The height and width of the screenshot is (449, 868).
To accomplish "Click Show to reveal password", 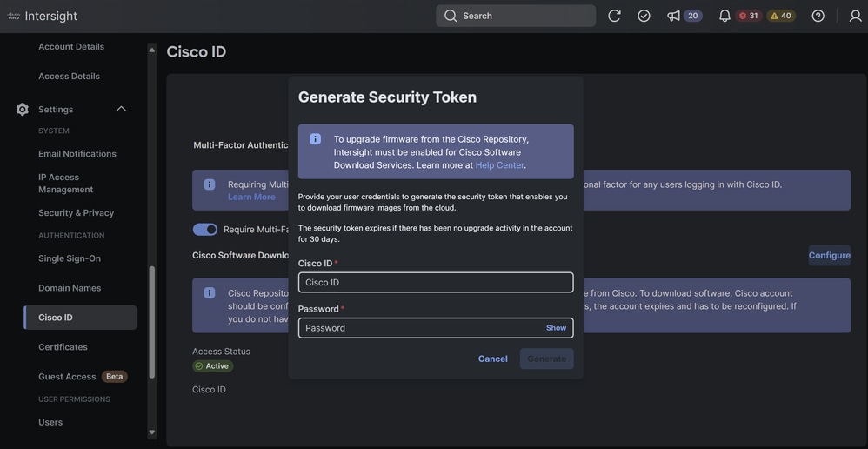I will tap(556, 328).
